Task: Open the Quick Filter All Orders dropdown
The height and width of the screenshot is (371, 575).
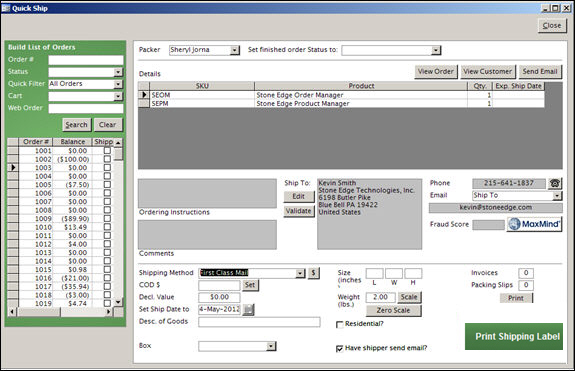Action: [118, 84]
